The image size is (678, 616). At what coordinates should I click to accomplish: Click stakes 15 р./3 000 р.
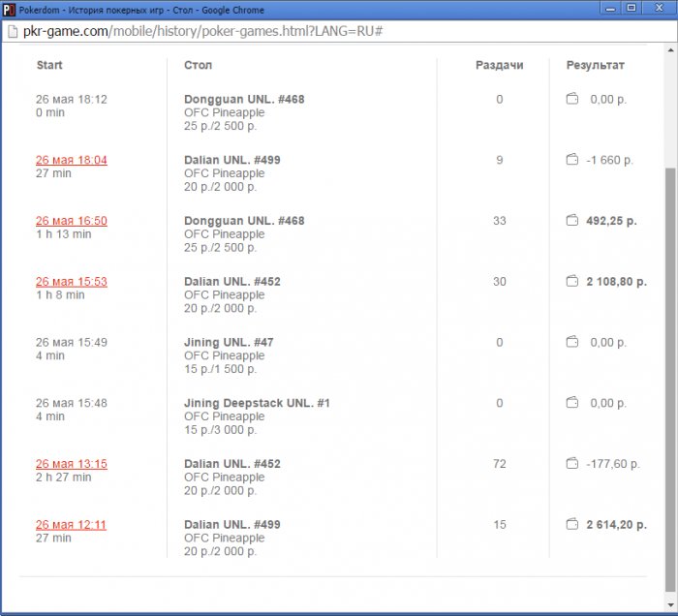pyautogui.click(x=221, y=430)
